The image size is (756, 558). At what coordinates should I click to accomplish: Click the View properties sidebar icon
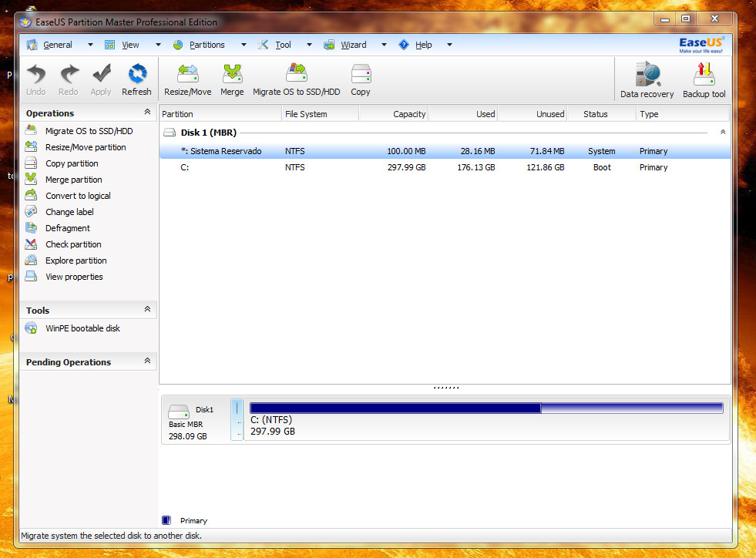(x=32, y=277)
